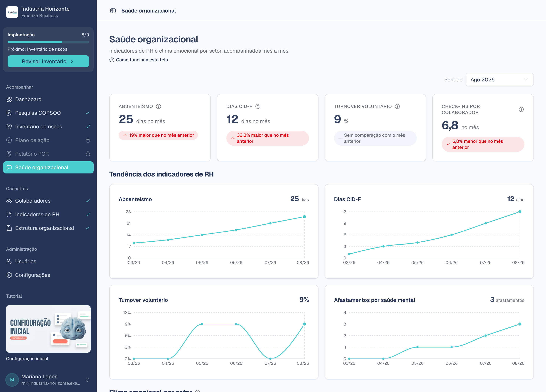Click the Implantação progress bar
546x392 pixels.
coord(48,42)
